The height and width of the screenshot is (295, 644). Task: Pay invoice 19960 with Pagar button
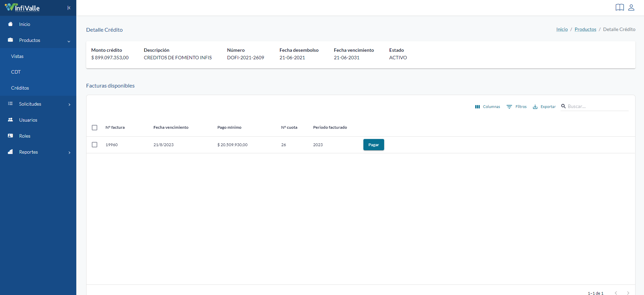point(374,145)
